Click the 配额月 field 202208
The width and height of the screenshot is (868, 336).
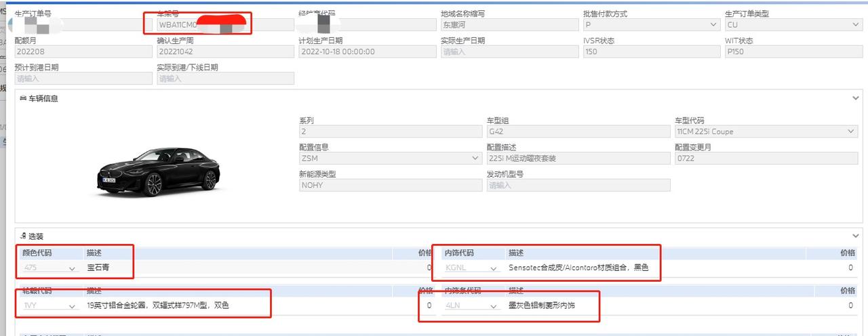click(83, 51)
